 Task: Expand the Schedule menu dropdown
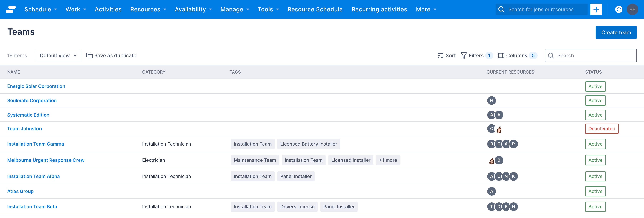coord(41,9)
